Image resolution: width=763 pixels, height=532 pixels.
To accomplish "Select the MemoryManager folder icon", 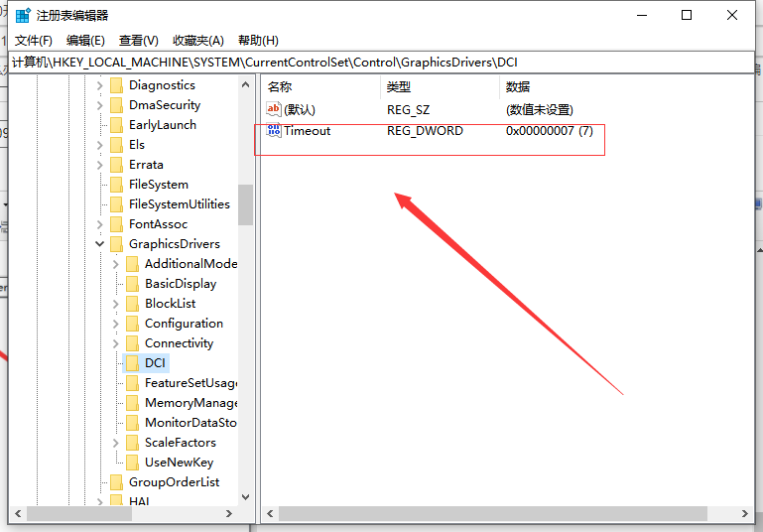I will tap(132, 403).
